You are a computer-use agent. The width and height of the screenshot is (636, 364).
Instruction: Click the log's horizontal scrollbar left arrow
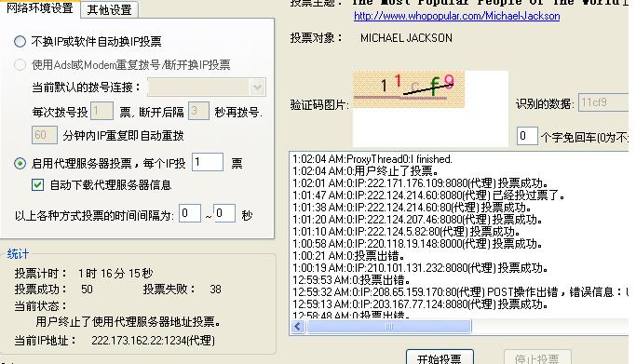click(298, 327)
